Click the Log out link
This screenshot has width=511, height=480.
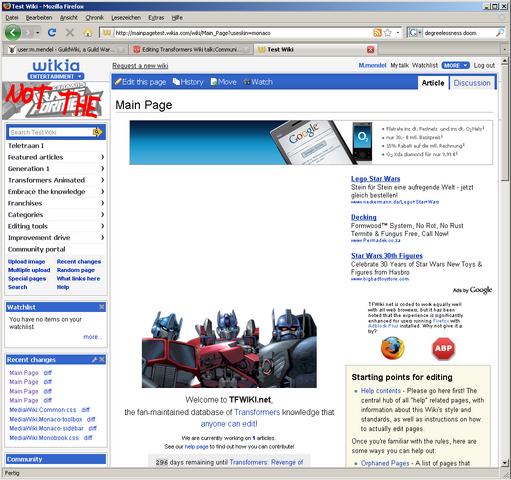coord(484,65)
